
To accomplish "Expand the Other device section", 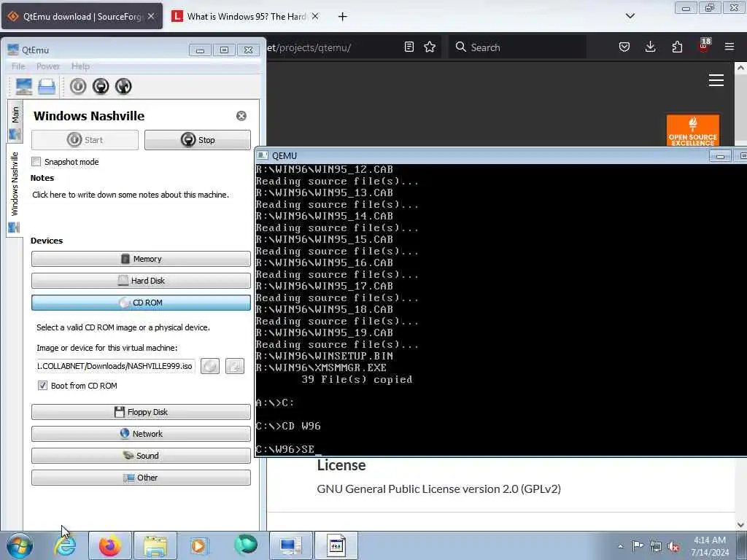I will click(x=141, y=478).
